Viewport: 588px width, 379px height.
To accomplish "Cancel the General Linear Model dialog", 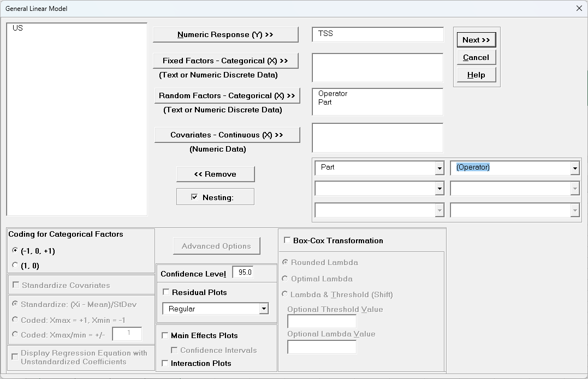I will pos(476,57).
